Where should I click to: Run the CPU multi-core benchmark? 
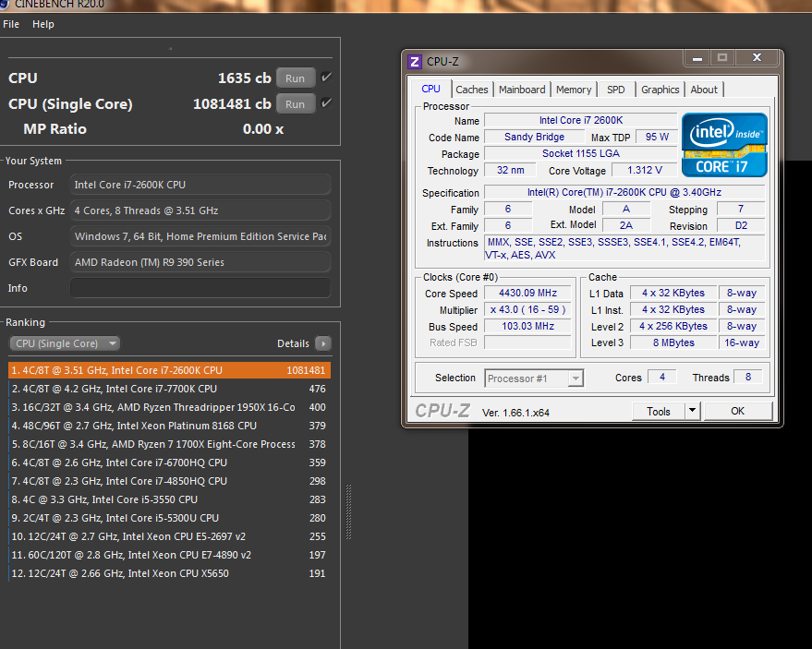click(296, 78)
